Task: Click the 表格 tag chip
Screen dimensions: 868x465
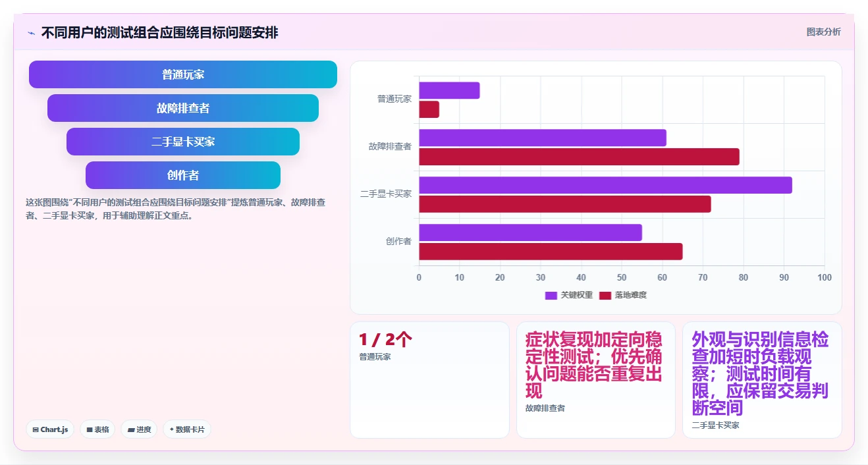Action: point(97,429)
